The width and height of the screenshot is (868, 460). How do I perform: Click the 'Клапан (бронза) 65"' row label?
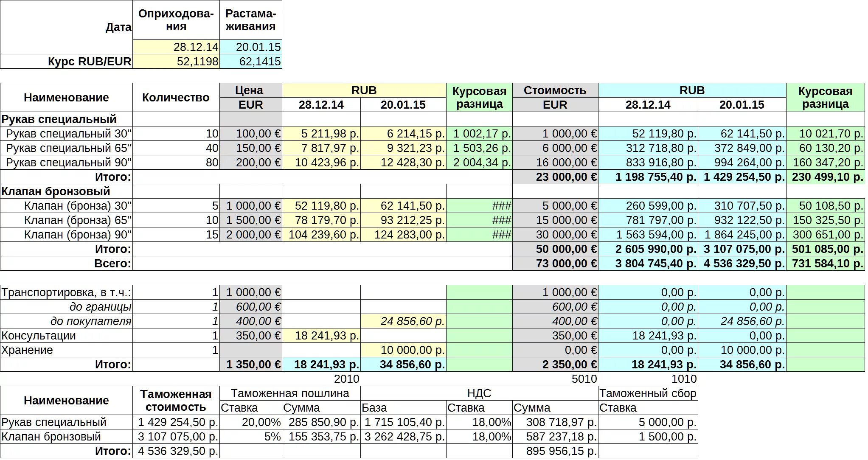tap(67, 220)
